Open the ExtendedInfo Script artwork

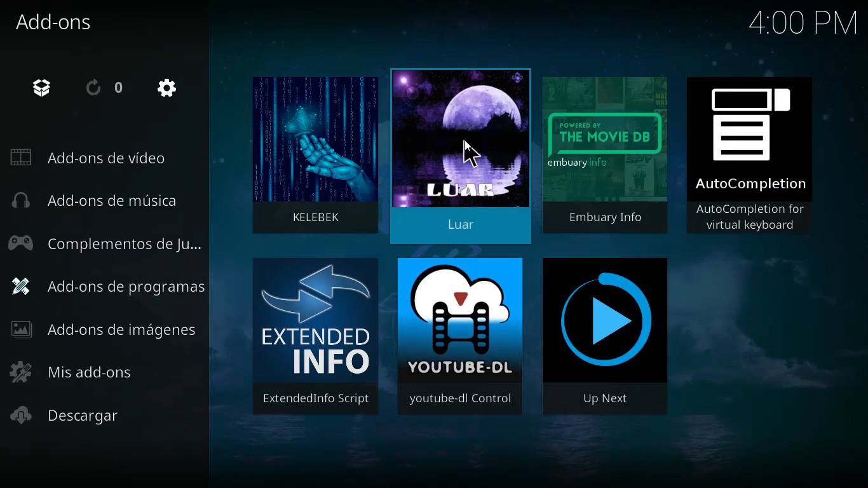click(x=315, y=320)
